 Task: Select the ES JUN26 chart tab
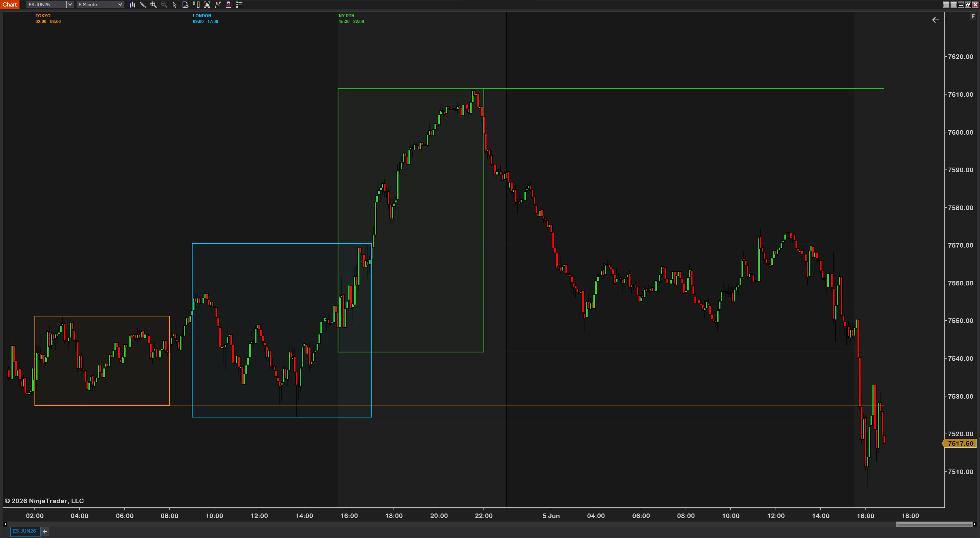coord(24,531)
